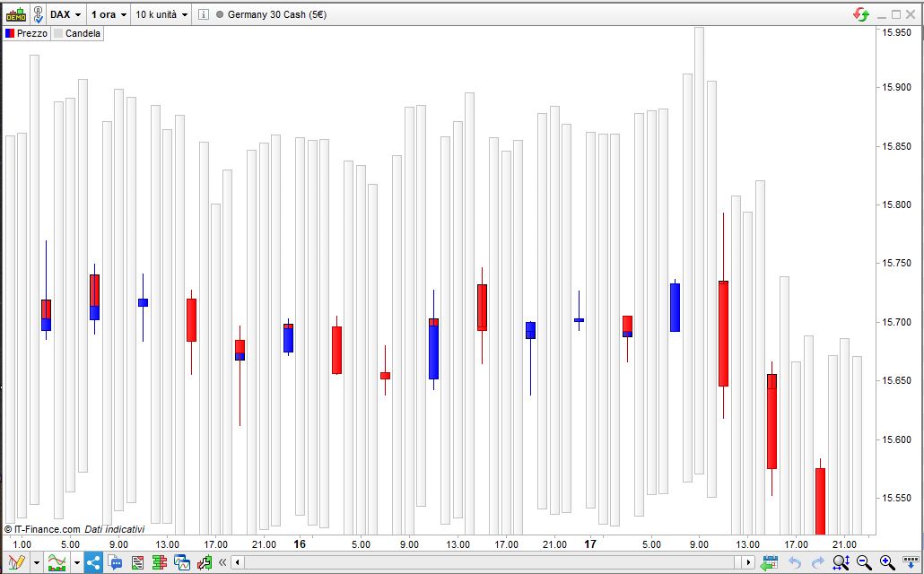Click the zoom auto-fit magnifier icon
Viewport: 924px width, 574px height.
click(x=841, y=563)
